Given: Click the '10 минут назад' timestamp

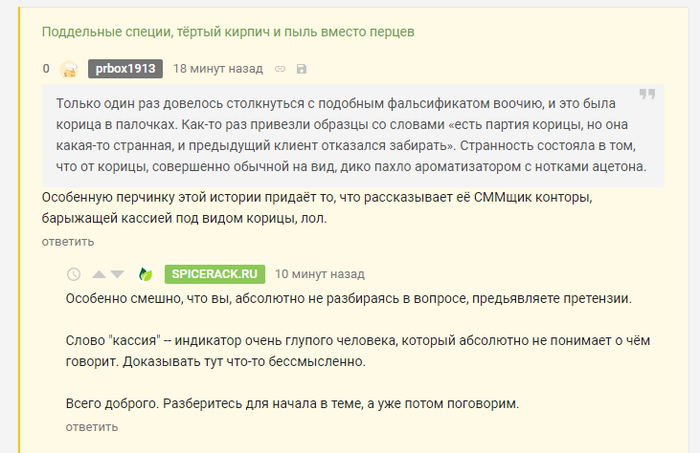Looking at the screenshot, I should [x=320, y=274].
